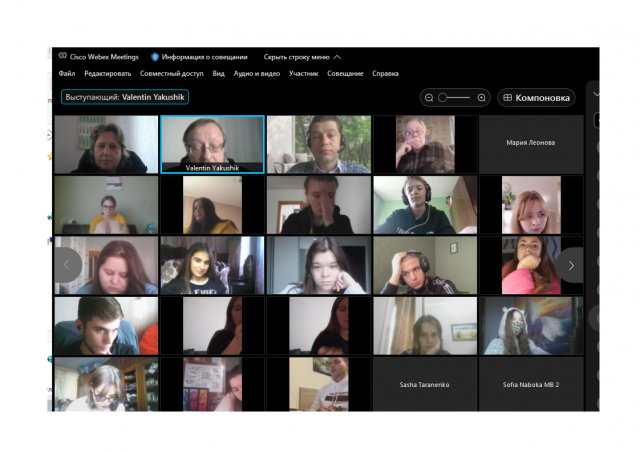Go to next page of video grid
This screenshot has width=640, height=452.
pyautogui.click(x=571, y=265)
